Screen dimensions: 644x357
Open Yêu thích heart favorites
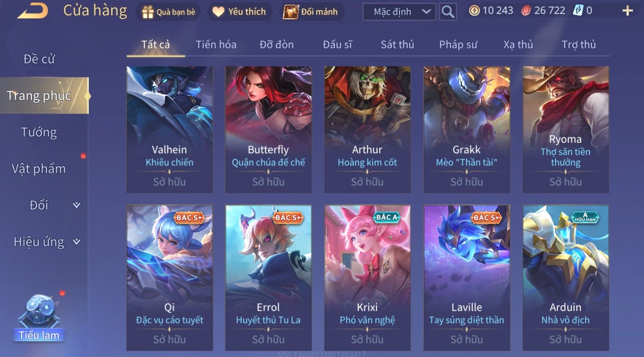coord(239,12)
